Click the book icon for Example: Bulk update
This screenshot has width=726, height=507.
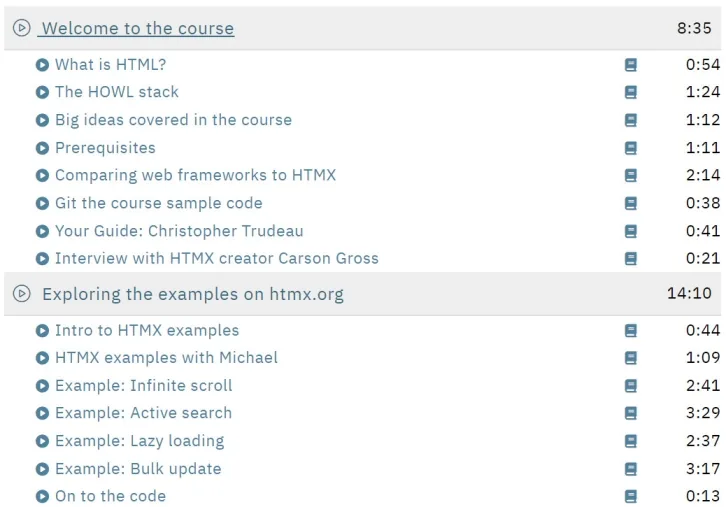click(x=631, y=469)
